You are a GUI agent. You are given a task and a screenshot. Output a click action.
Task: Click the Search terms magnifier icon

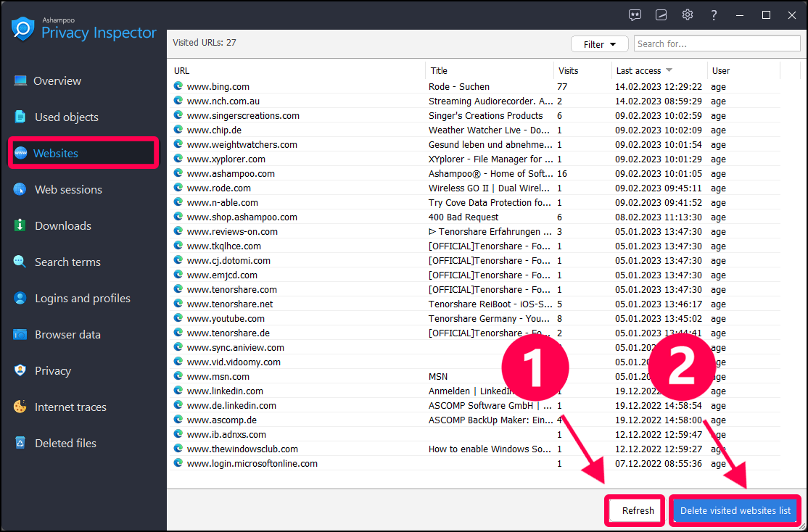click(x=20, y=262)
